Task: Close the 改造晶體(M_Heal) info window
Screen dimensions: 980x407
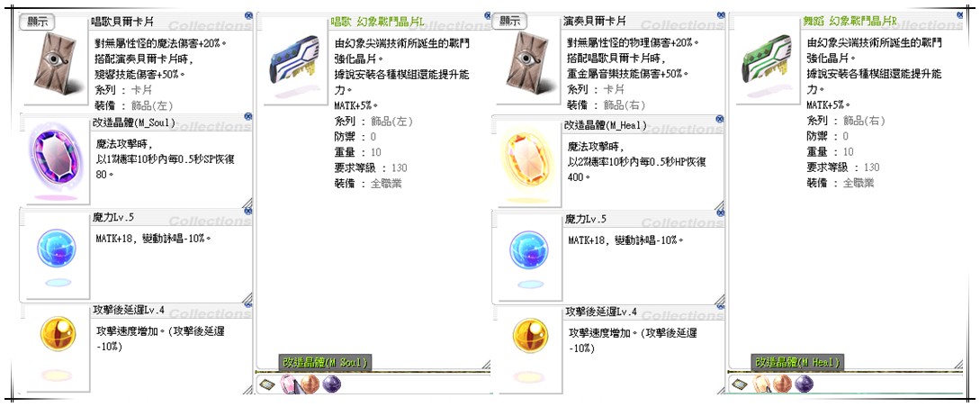Action: pyautogui.click(x=720, y=119)
